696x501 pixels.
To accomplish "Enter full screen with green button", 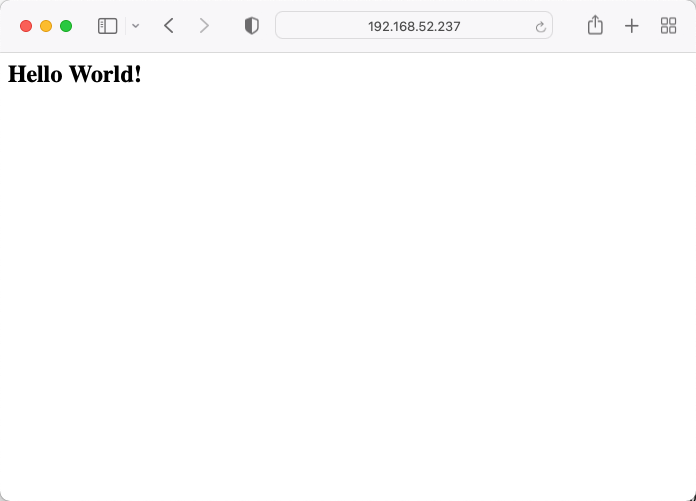I will pyautogui.click(x=66, y=26).
